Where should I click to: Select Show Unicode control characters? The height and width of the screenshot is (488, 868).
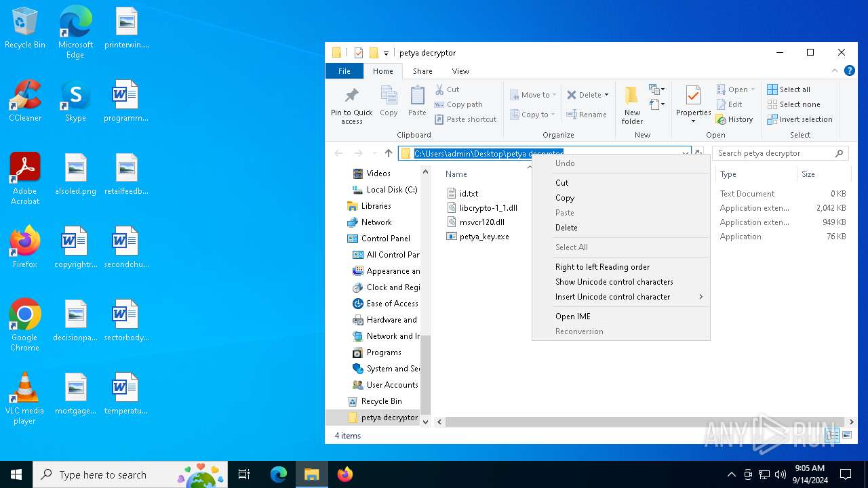click(x=620, y=282)
